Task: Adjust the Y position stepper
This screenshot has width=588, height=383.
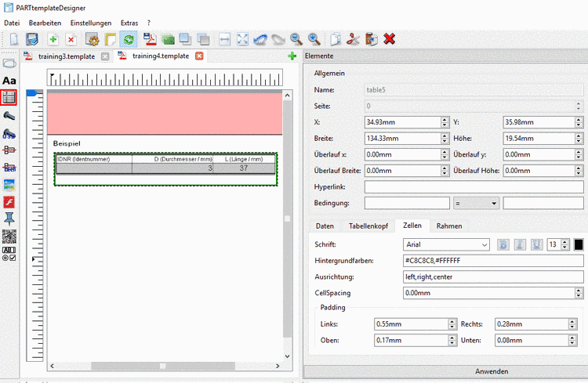Action: [579, 122]
